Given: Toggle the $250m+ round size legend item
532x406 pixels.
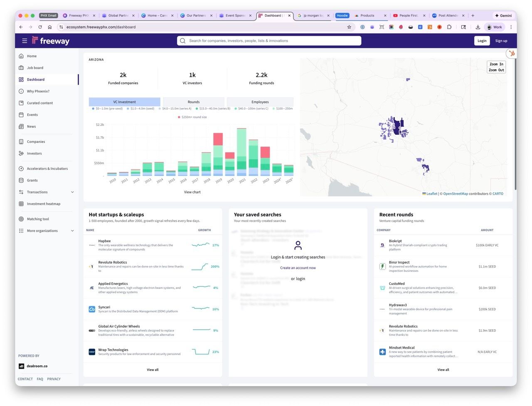Looking at the screenshot, I should (192, 117).
